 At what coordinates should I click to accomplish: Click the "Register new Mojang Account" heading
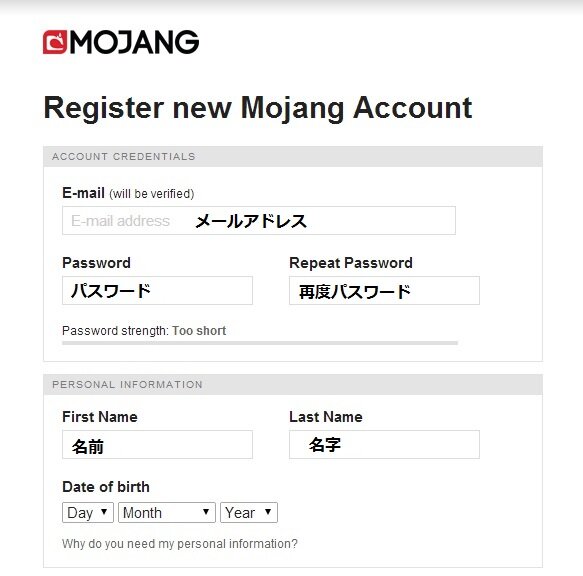(x=258, y=108)
